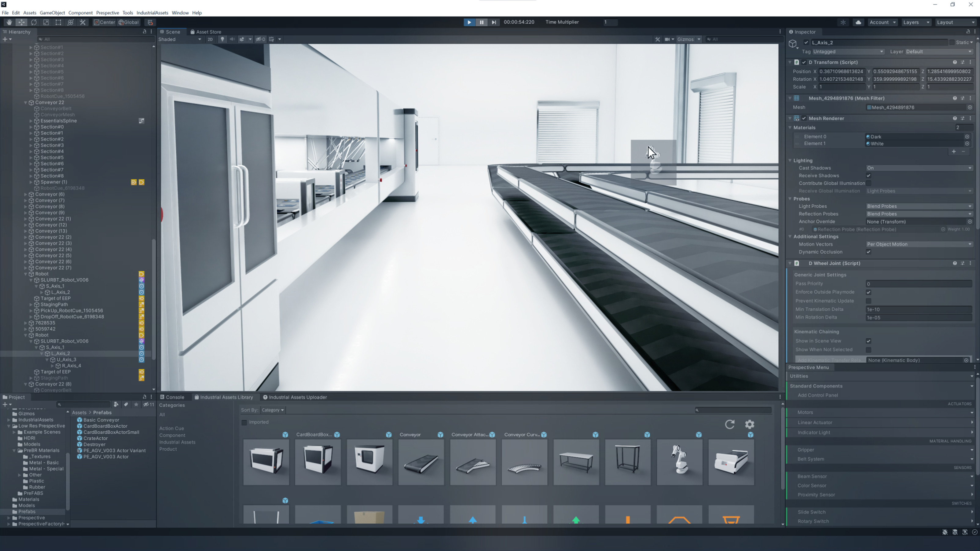Viewport: 980px width, 551px height.
Task: Select the Conveyor asset thumbnail
Action: pos(421,462)
